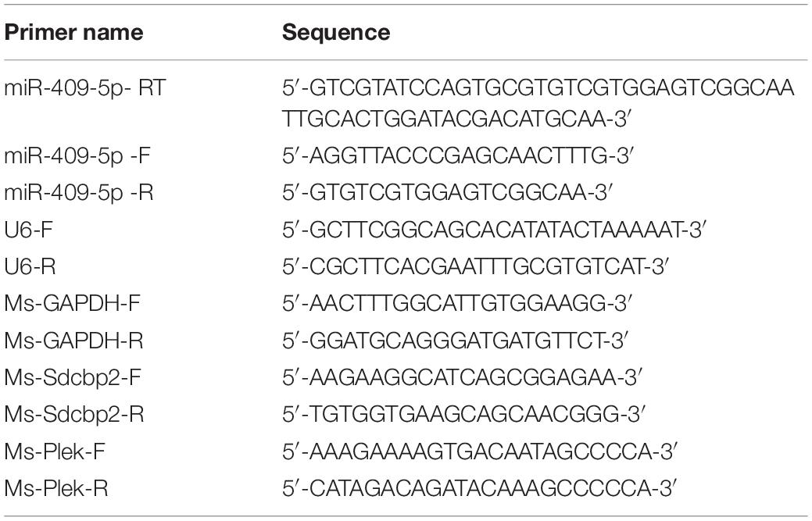The image size is (812, 521).
Task: Click the 'Primer name' column header
Action: coord(73,33)
